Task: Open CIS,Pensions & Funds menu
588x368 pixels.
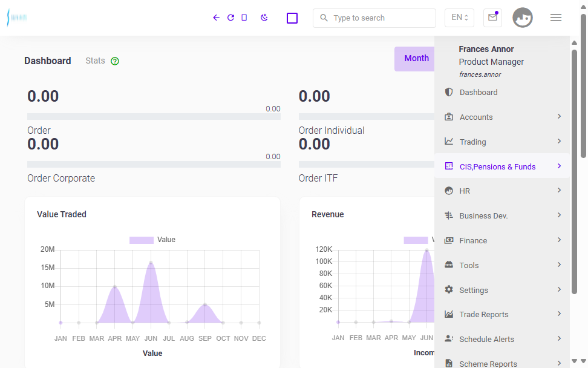Action: coord(502,166)
